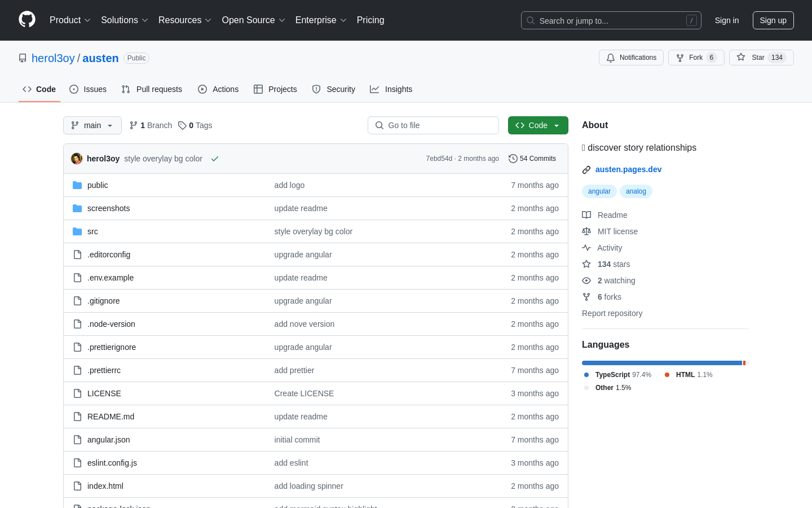The height and width of the screenshot is (508, 812).
Task: Switch to the Insights tab
Action: point(391,89)
